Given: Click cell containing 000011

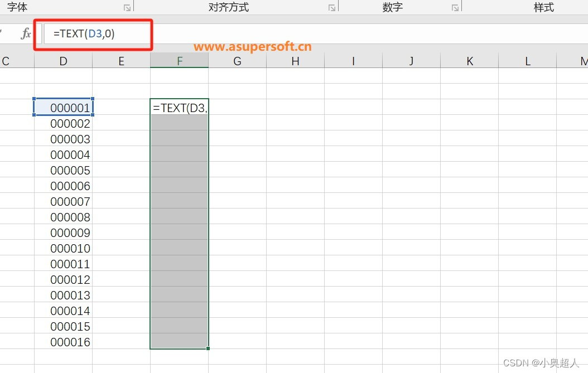Looking at the screenshot, I should coord(63,264).
